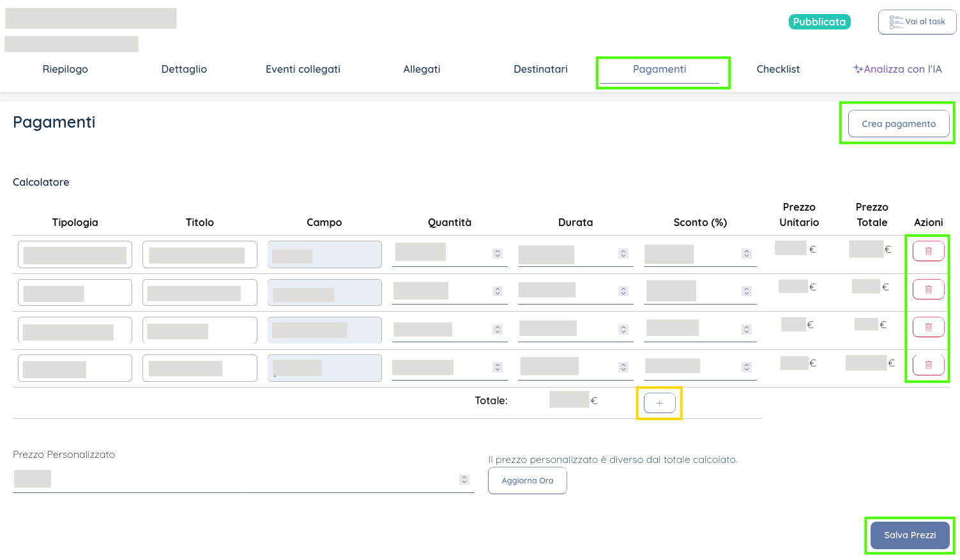Click trash icon in second row

928,289
